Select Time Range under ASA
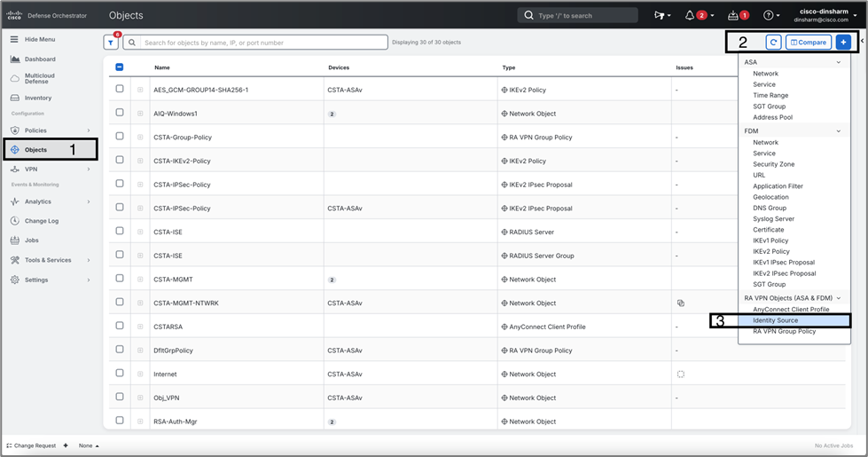The width and height of the screenshot is (868, 457). coord(770,95)
